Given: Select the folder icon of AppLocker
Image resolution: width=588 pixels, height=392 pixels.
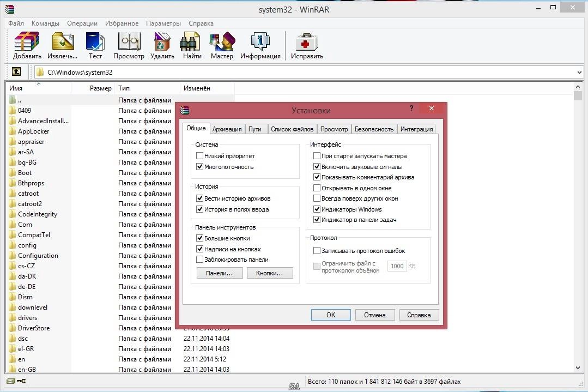Looking at the screenshot, I should pos(13,131).
